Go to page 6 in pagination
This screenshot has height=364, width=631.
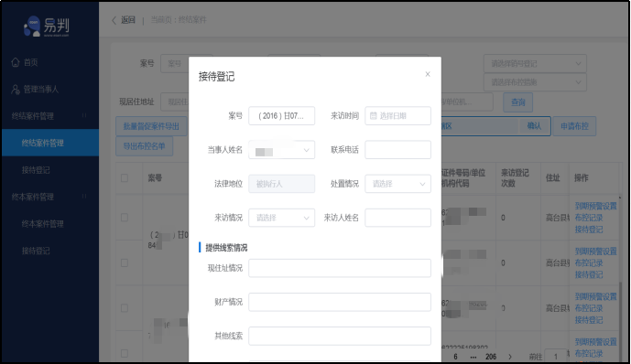point(455,357)
